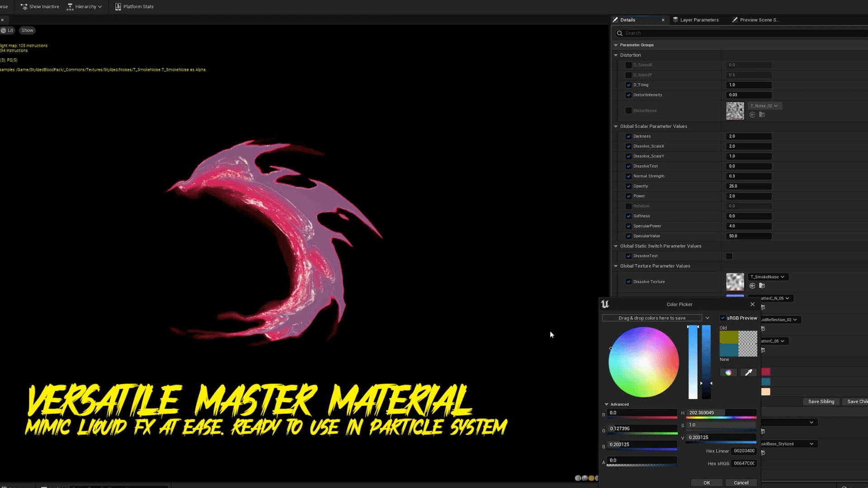Collapse the Distortion parameter group
The width and height of the screenshot is (868, 488).
pos(616,55)
